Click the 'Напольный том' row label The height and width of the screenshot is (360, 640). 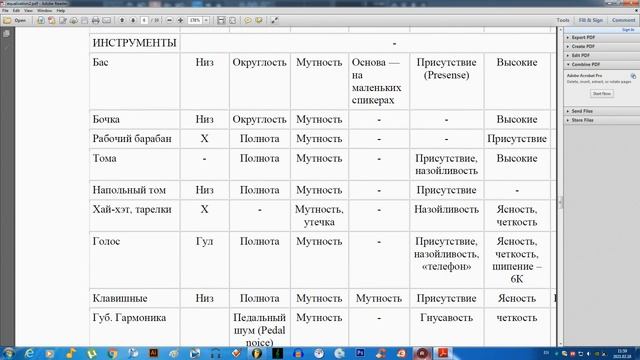pyautogui.click(x=129, y=190)
